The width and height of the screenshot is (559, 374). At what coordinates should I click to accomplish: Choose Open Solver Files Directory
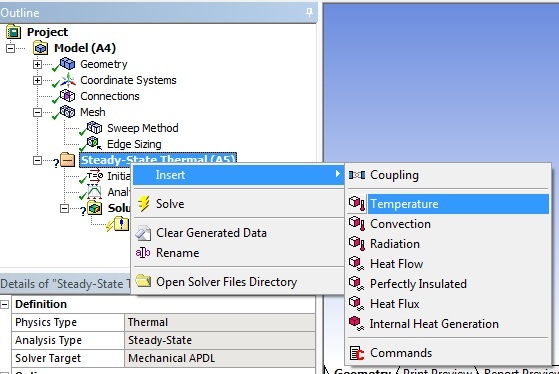click(x=238, y=282)
